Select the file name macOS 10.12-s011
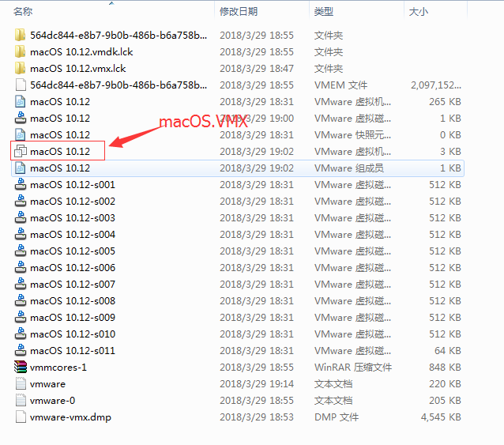The image size is (504, 445). [73, 350]
